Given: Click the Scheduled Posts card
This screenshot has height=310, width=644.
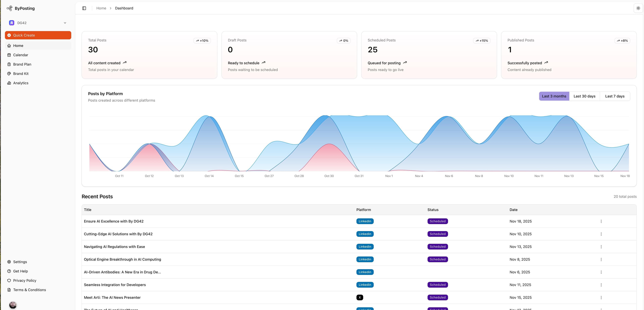Looking at the screenshot, I should pos(429,55).
